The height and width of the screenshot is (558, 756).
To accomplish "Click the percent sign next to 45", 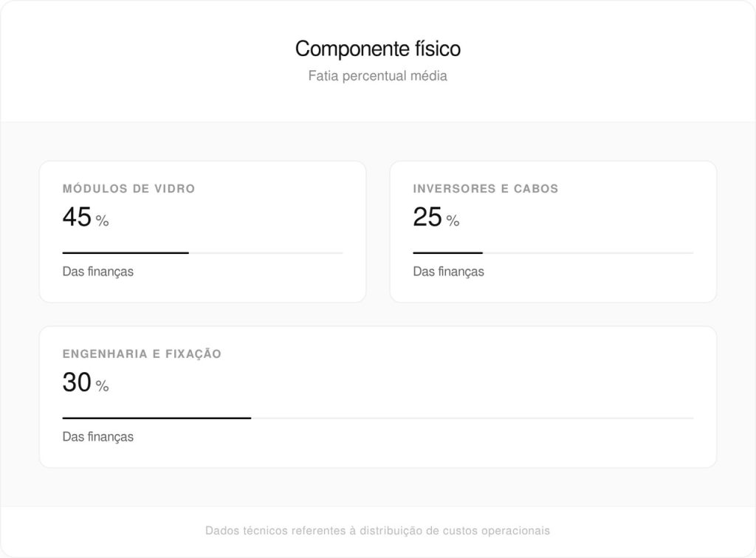I will pyautogui.click(x=102, y=221).
